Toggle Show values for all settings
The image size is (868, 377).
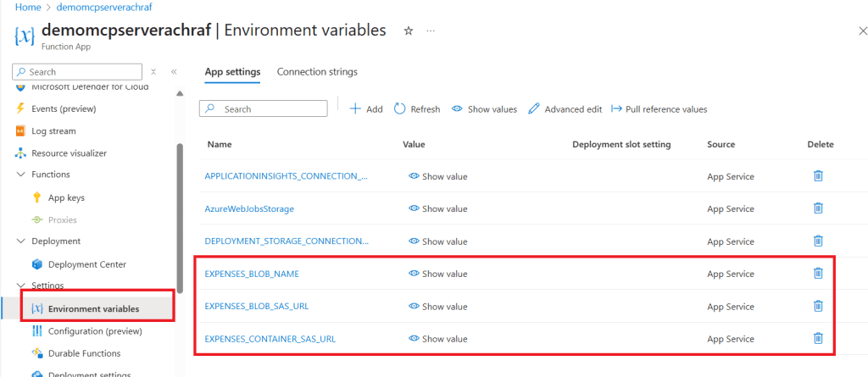pyautogui.click(x=484, y=109)
